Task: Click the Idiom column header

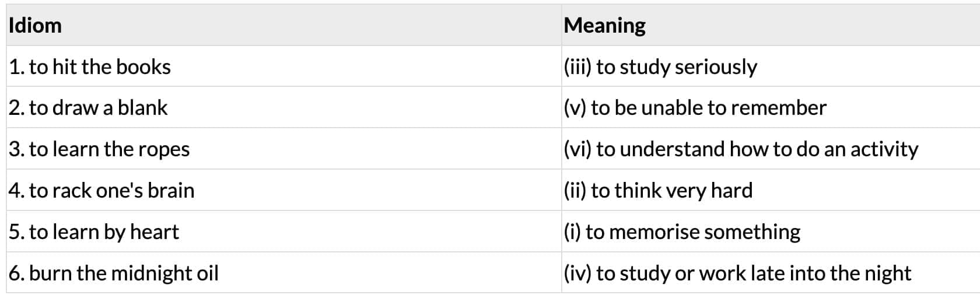Action: coord(35,26)
